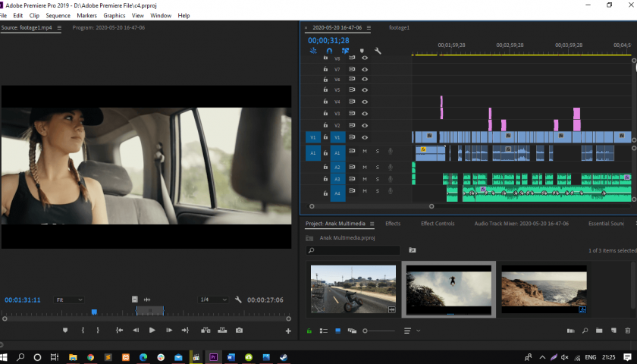Open the Sequence menu
This screenshot has height=364, width=637.
tap(58, 15)
